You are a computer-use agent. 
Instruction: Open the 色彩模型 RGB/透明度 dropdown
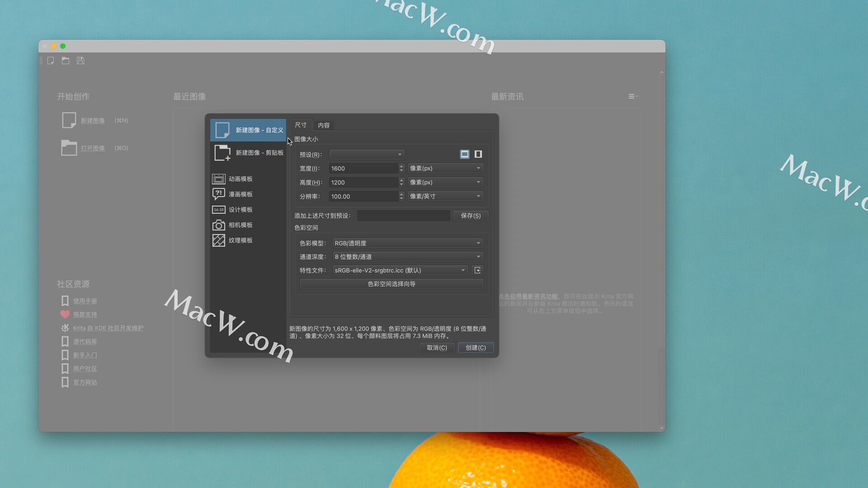(x=408, y=243)
